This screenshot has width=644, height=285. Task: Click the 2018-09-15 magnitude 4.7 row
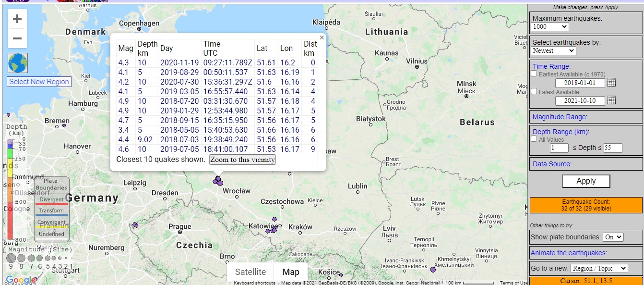point(217,120)
